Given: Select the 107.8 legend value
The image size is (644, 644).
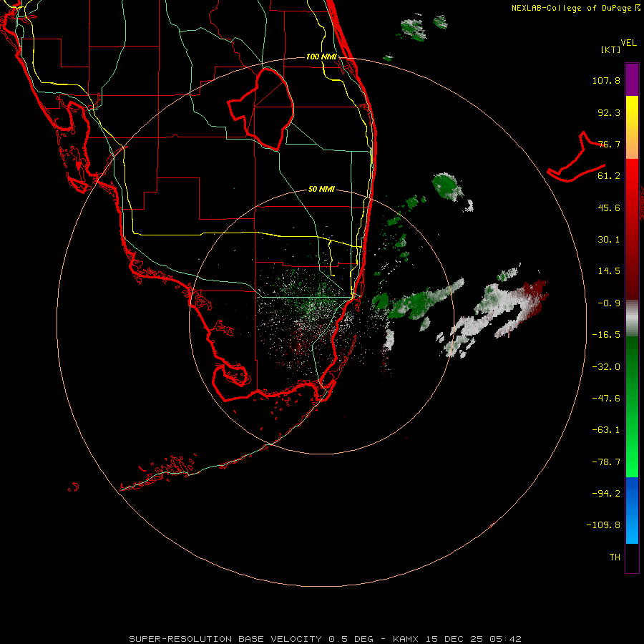Looking at the screenshot, I should coord(606,80).
